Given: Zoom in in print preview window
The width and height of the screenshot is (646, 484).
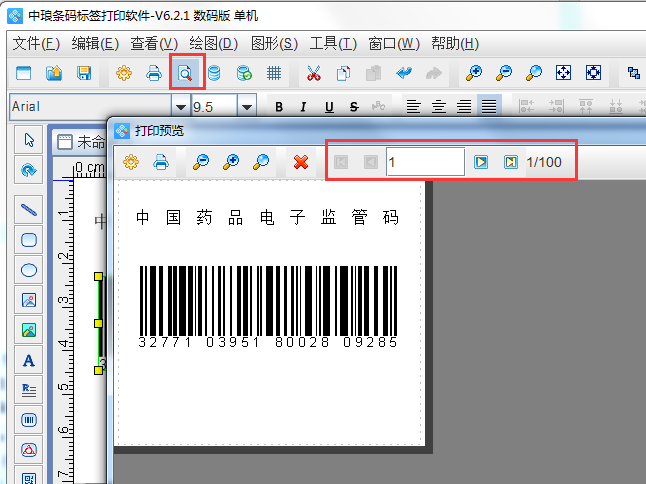Looking at the screenshot, I should [231, 162].
